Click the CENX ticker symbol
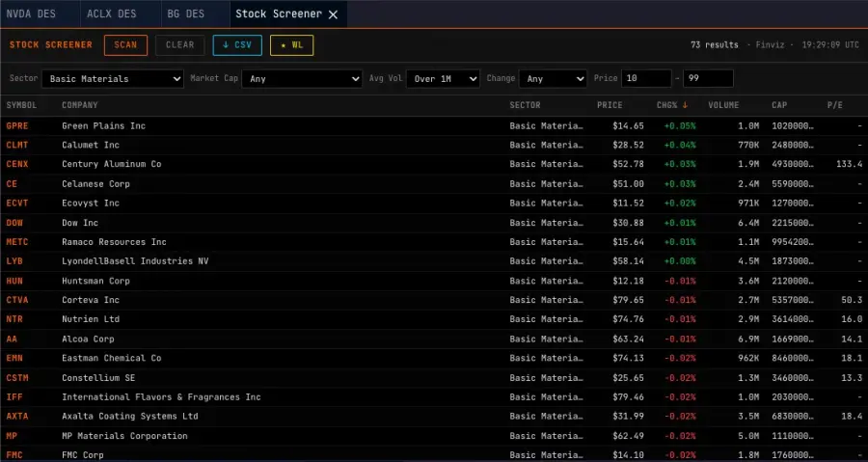 [x=17, y=164]
